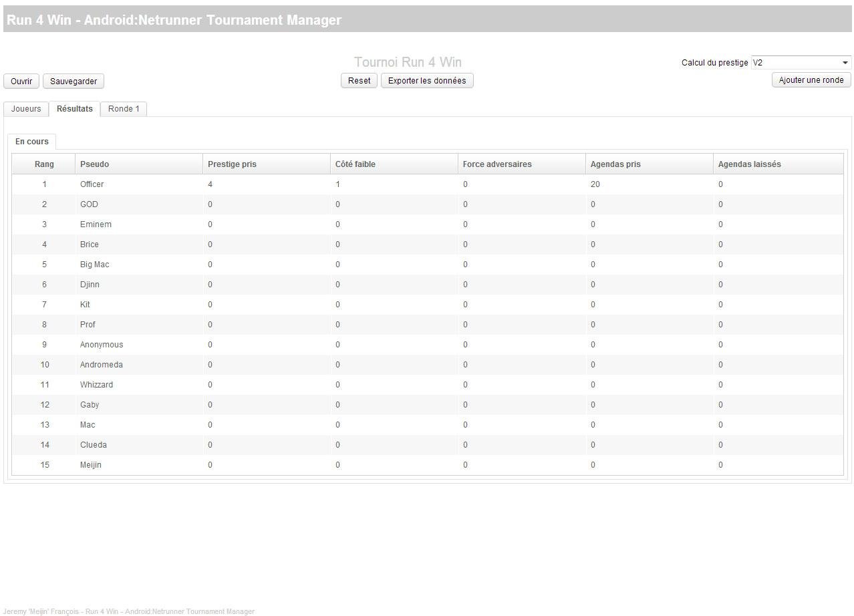
Task: Switch to the Joueurs tab
Action: (25, 108)
